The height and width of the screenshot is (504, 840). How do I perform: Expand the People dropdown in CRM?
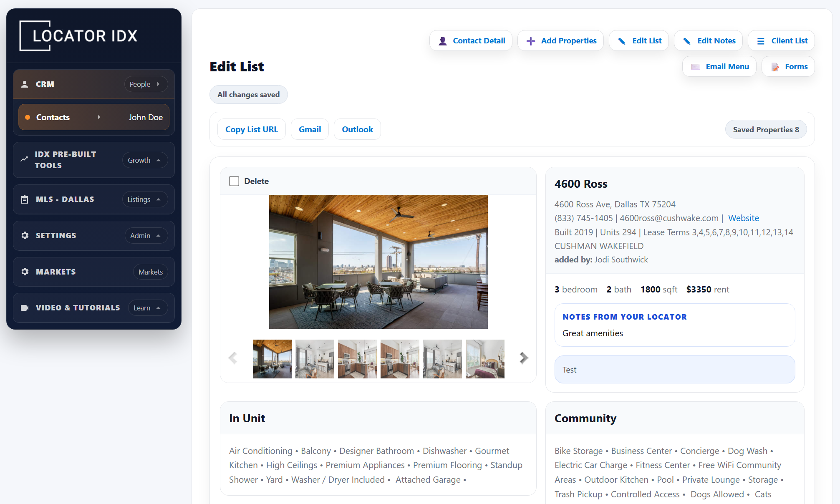[146, 84]
